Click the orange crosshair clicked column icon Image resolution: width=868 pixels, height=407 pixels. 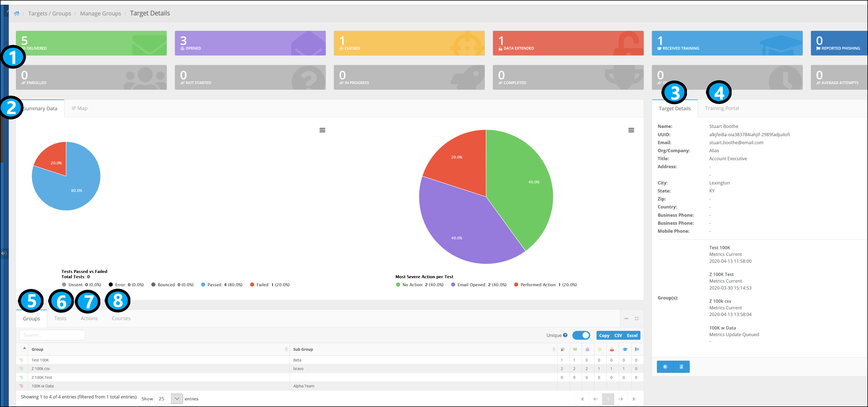[599, 350]
